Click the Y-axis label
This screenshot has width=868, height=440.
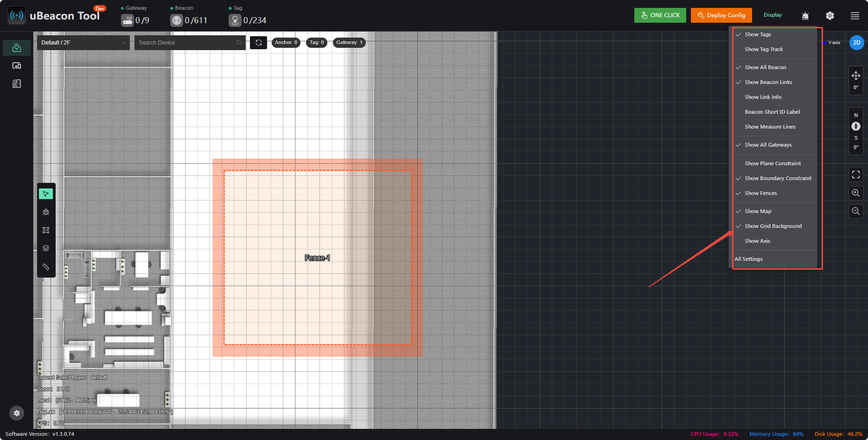click(x=834, y=43)
